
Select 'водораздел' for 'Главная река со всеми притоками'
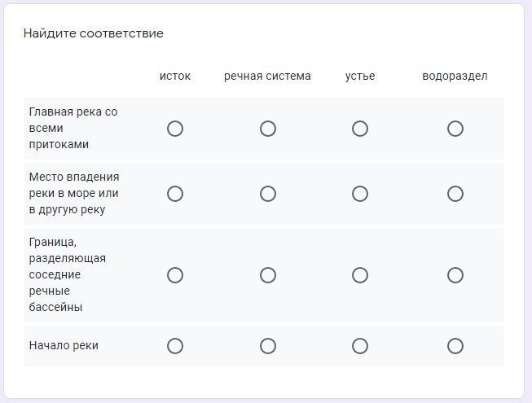coord(455,129)
